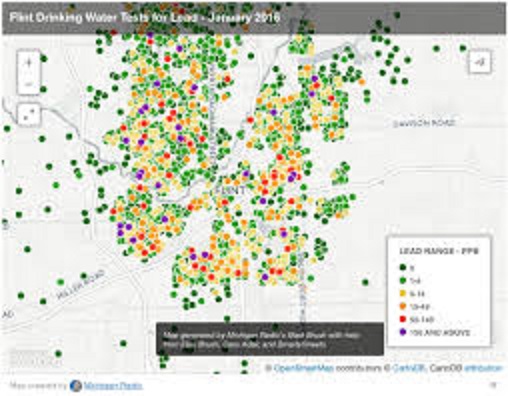508x396 pixels.
Task: Open the OpenStreetMap contributors link
Action: [x=304, y=368]
